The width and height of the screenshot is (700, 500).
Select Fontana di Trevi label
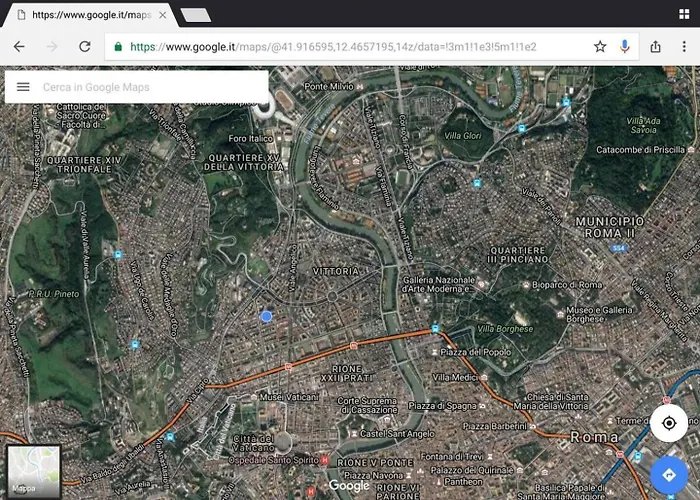click(x=451, y=457)
